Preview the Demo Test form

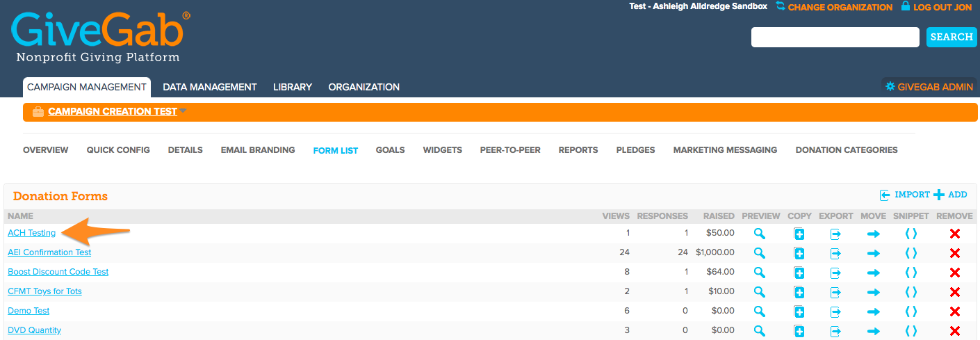point(760,311)
